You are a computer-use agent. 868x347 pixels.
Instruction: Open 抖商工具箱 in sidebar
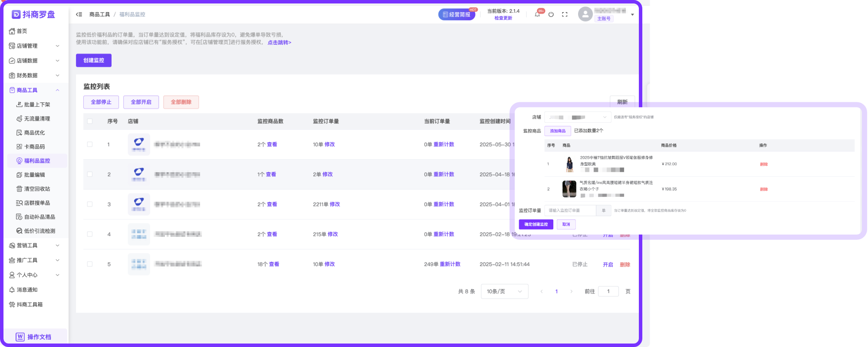click(x=30, y=304)
